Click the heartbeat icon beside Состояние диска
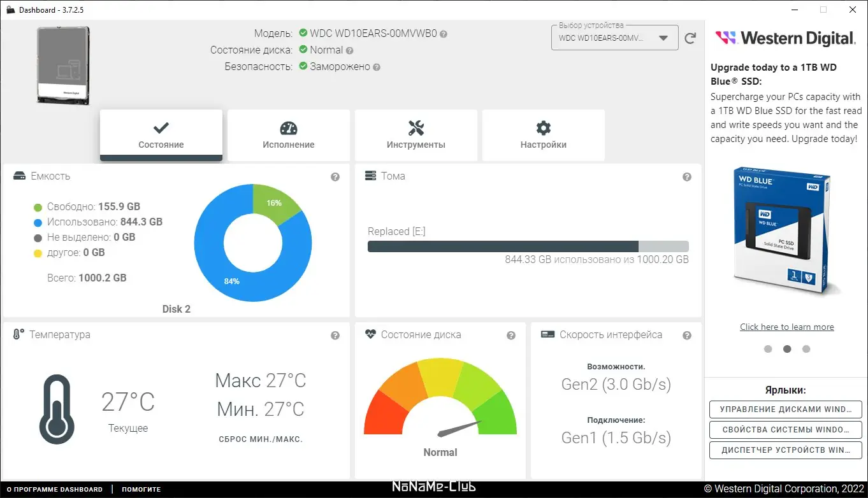This screenshot has width=868, height=498. pyautogui.click(x=370, y=334)
